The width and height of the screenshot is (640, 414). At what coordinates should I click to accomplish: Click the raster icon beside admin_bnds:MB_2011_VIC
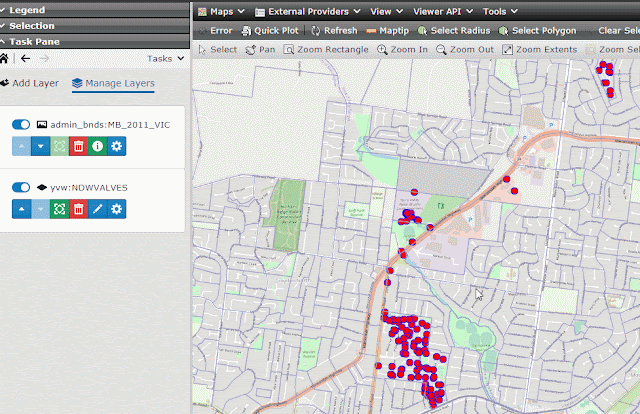[x=42, y=125]
